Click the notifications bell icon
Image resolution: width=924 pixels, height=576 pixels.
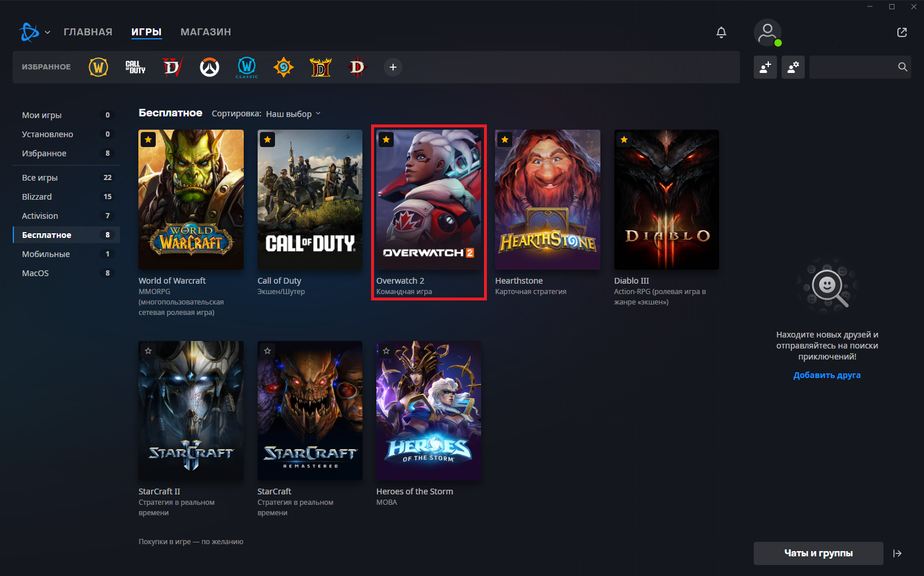[721, 32]
